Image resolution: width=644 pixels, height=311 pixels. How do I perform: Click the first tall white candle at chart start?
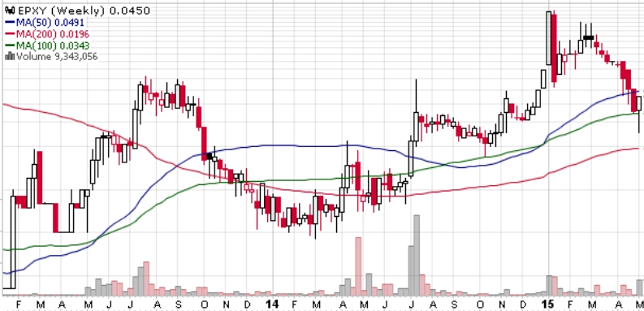(x=13, y=243)
